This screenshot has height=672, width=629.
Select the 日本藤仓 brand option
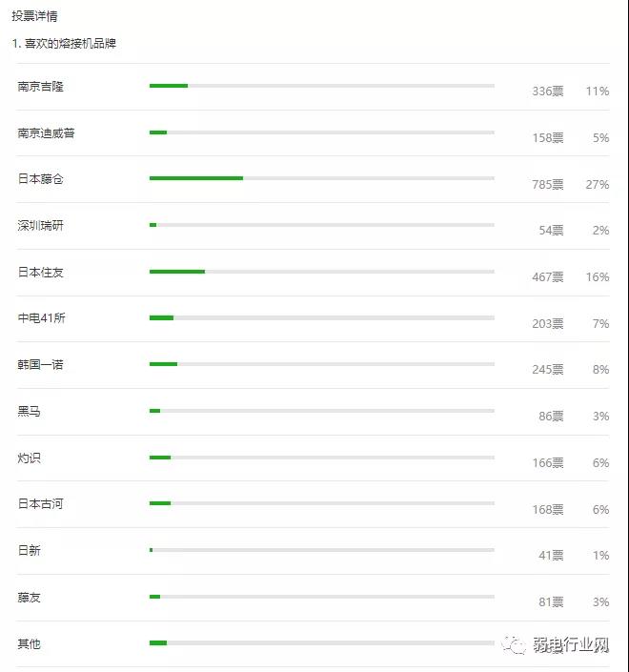click(40, 179)
